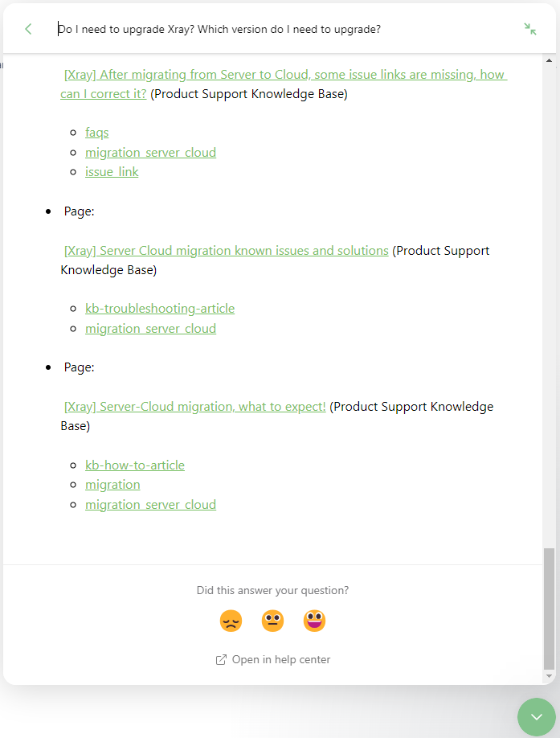This screenshot has height=738, width=560.
Task: Open the issue_link label
Action: coord(112,172)
